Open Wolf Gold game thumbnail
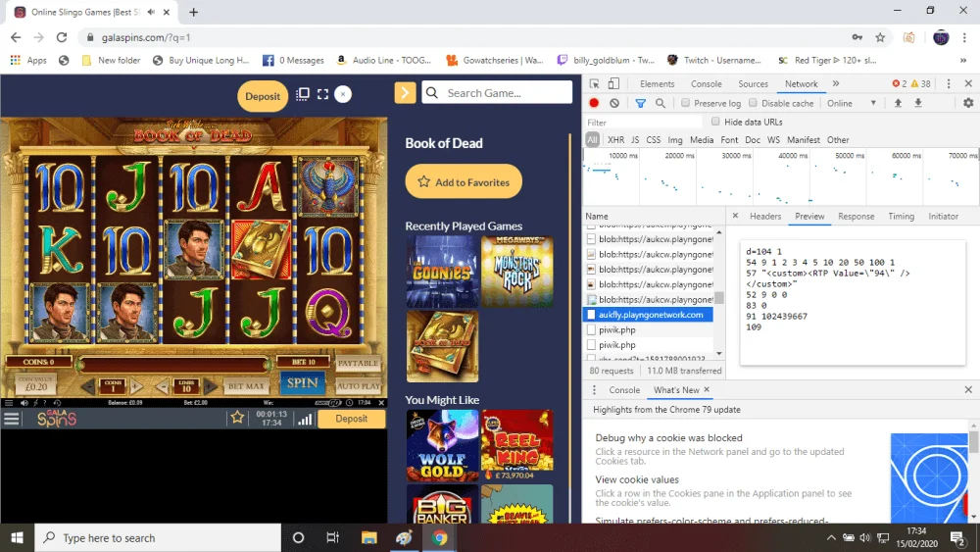 [443, 445]
